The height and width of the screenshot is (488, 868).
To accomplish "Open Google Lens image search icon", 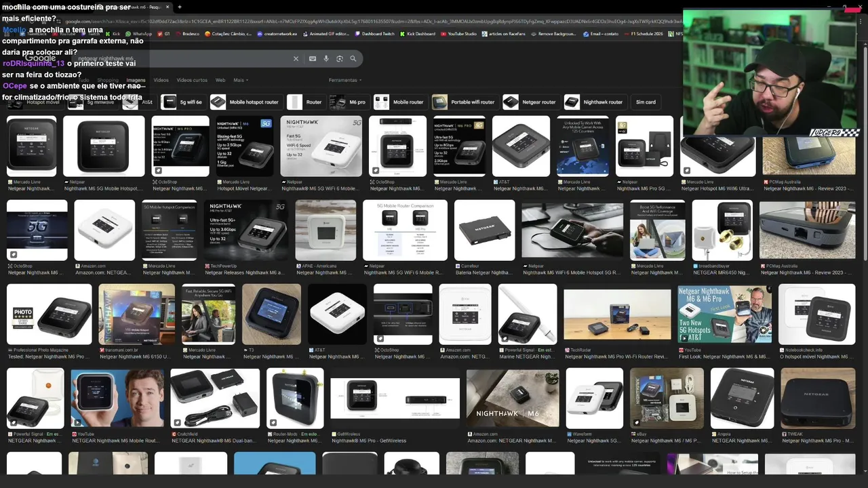I will tap(340, 59).
